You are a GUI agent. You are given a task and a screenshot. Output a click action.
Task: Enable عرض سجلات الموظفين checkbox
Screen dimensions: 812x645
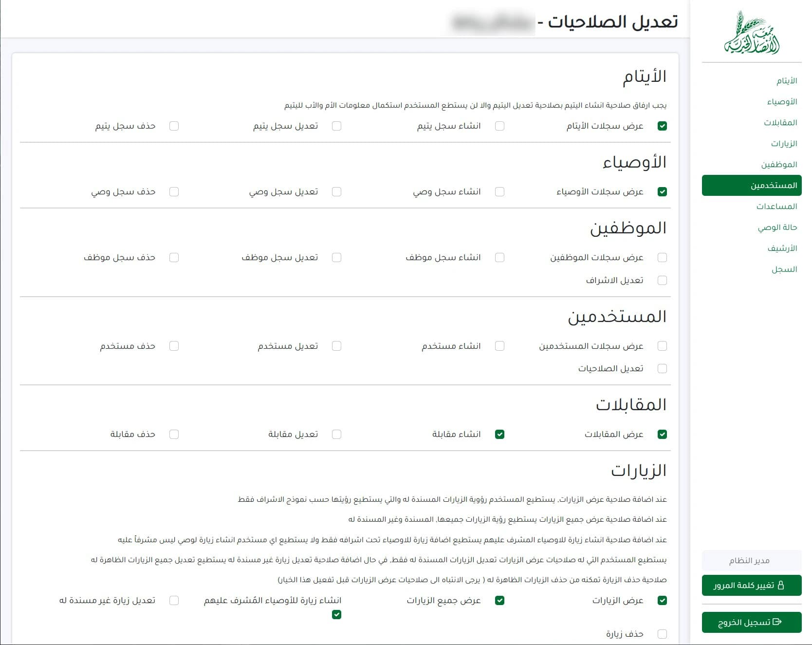[662, 258]
